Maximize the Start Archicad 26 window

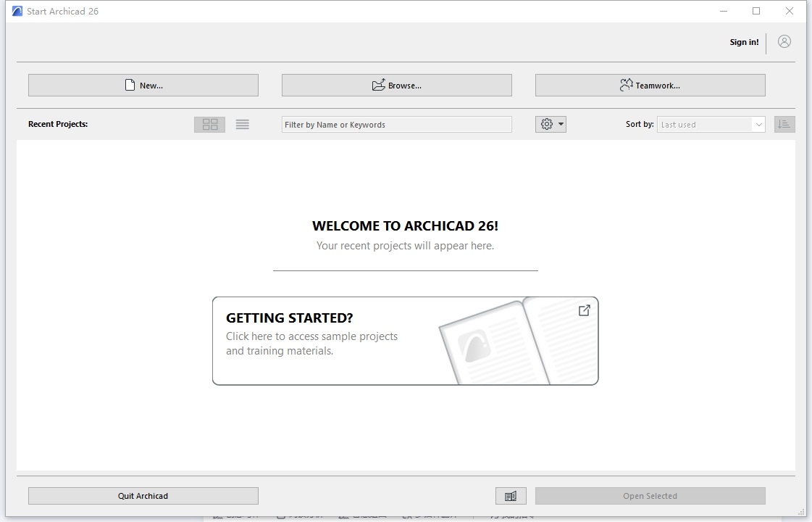click(756, 11)
